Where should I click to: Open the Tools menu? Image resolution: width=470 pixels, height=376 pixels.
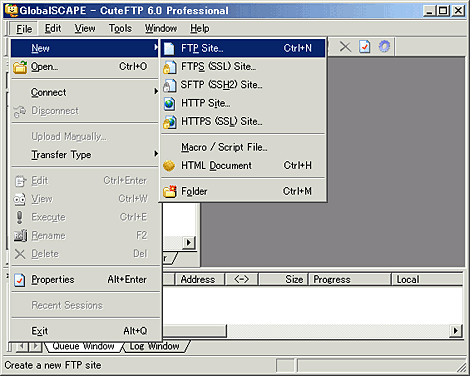120,28
